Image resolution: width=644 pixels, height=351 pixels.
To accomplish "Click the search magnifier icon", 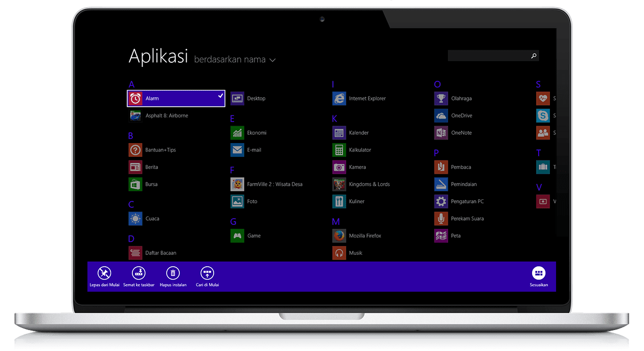I will tap(534, 56).
